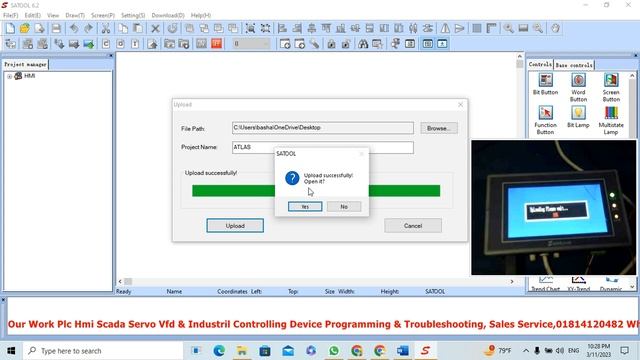The height and width of the screenshot is (360, 640).
Task: Open WhatsApp from taskbar
Action: tap(334, 351)
